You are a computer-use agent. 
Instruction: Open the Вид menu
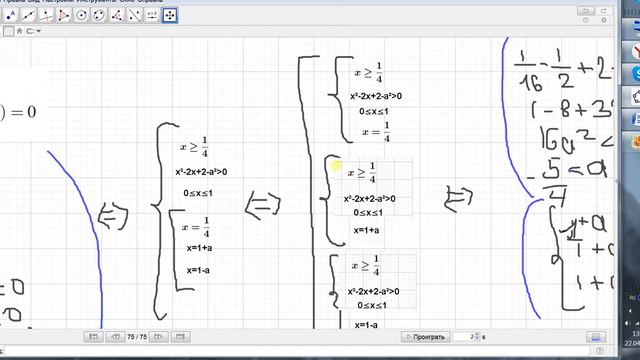(x=33, y=1)
